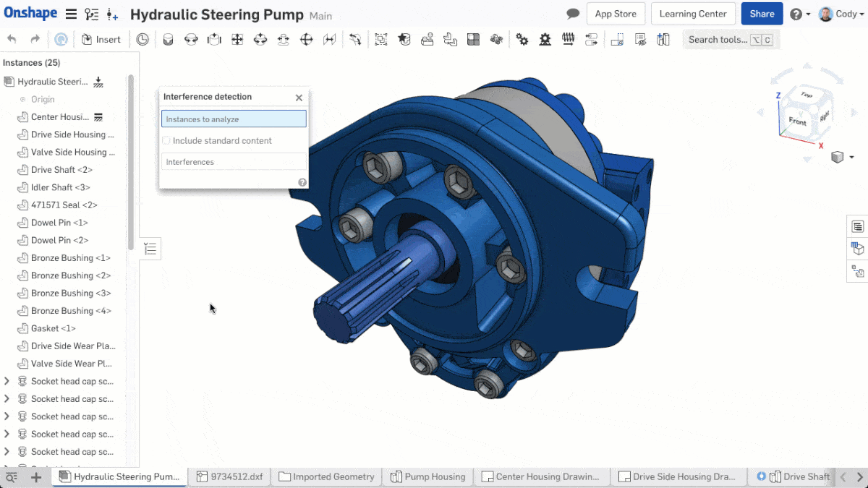Switch to the Pump Housing tab
This screenshot has height=488, width=868.
[427, 476]
